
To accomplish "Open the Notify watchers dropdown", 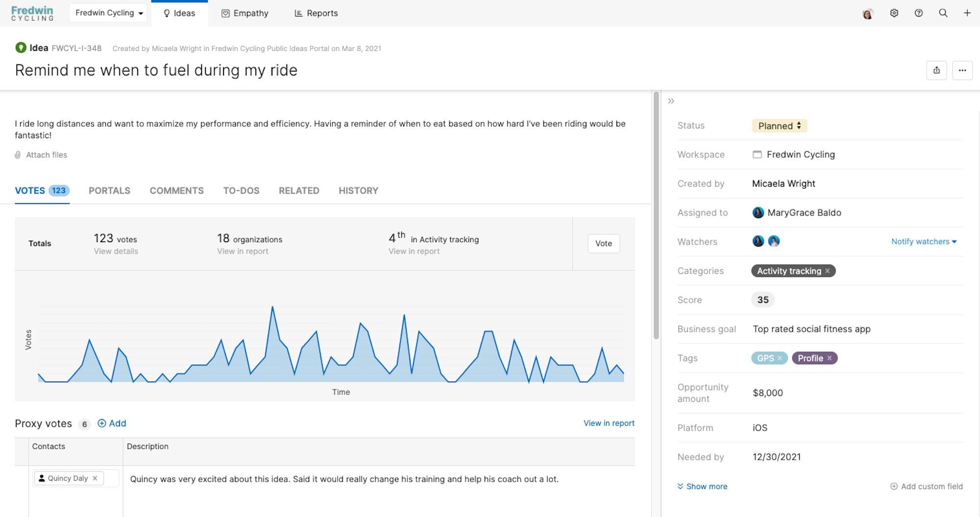I will pos(924,242).
